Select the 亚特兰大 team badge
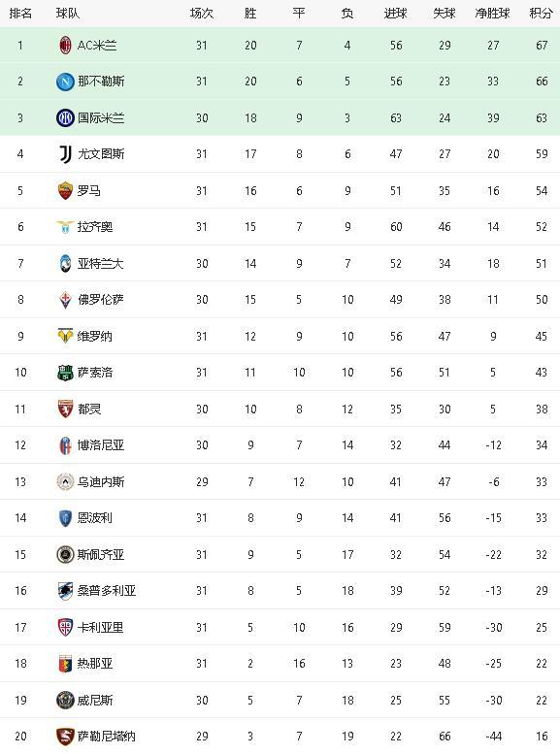Viewport: 560px width, 754px height. [x=65, y=264]
